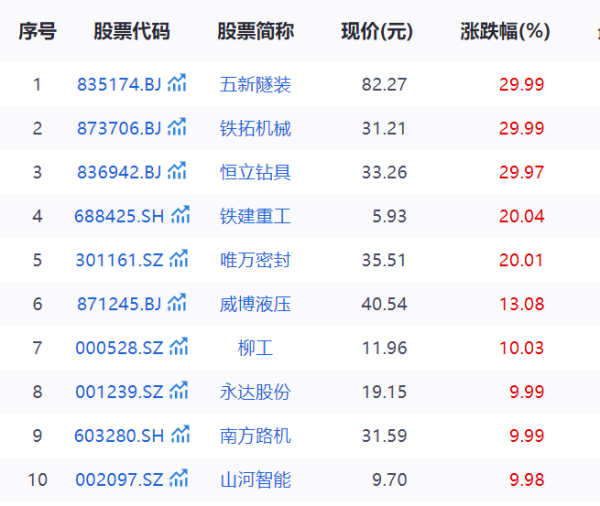The width and height of the screenshot is (600, 506).
Task: Click stock code link 835174.BJ
Action: (x=119, y=85)
